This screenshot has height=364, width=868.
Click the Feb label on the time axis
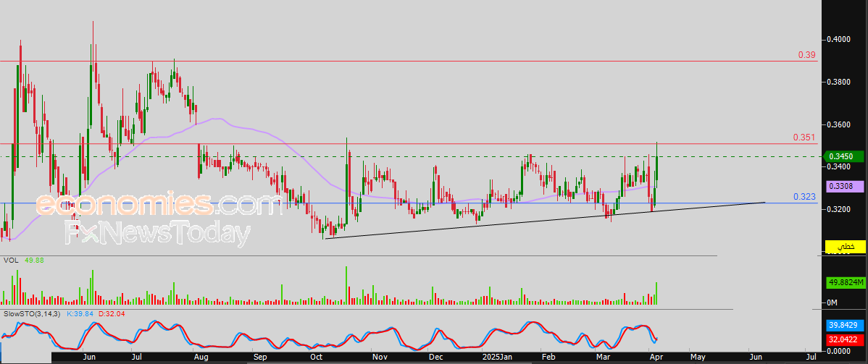548,357
